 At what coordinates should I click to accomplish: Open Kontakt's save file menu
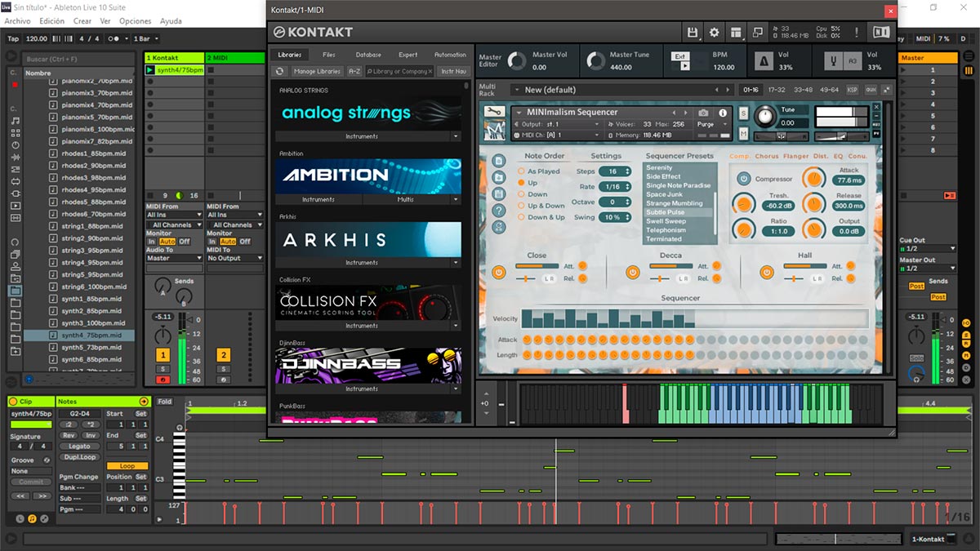(693, 32)
